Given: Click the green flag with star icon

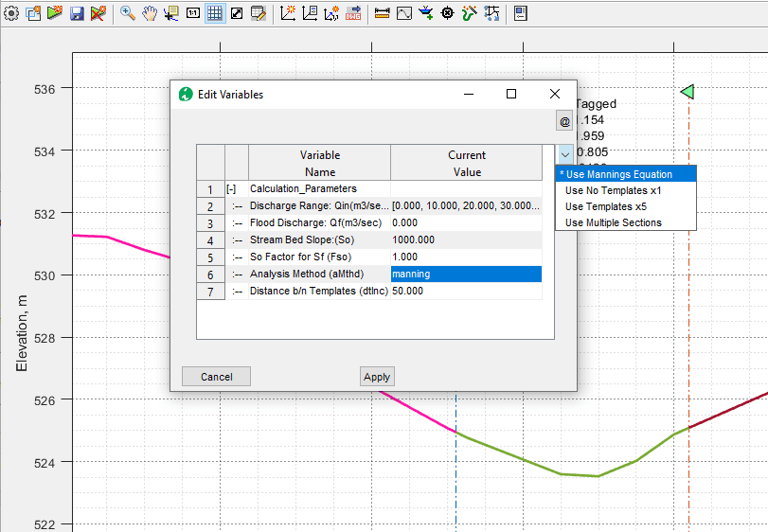Looking at the screenshot, I should tap(55, 13).
